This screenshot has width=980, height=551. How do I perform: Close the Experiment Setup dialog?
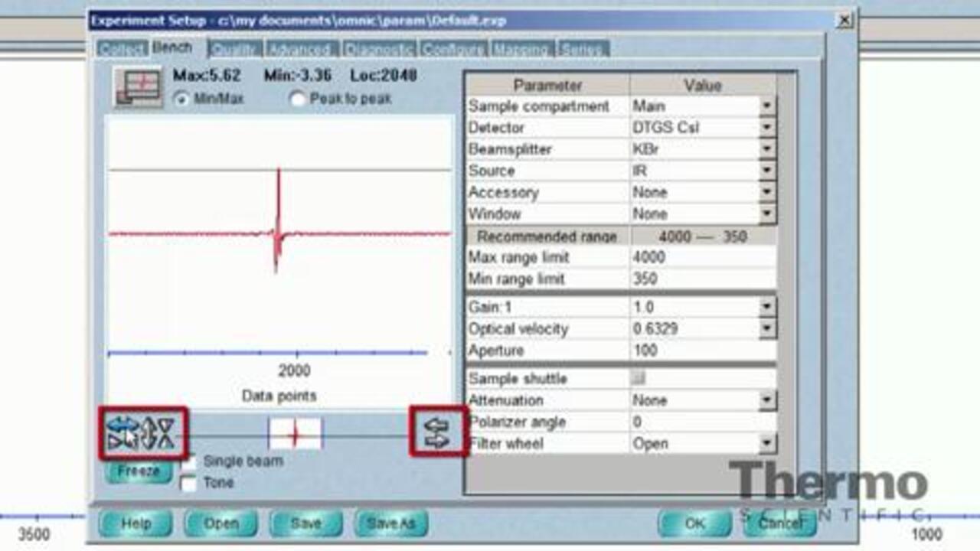pyautogui.click(x=844, y=21)
